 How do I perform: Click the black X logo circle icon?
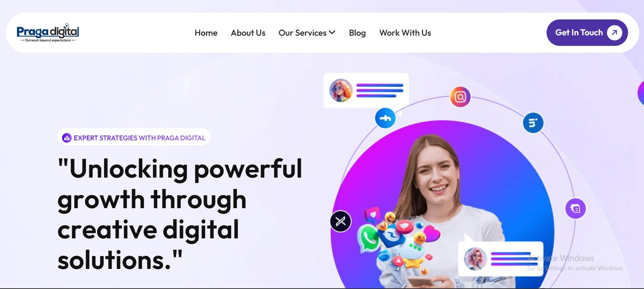pyautogui.click(x=341, y=221)
